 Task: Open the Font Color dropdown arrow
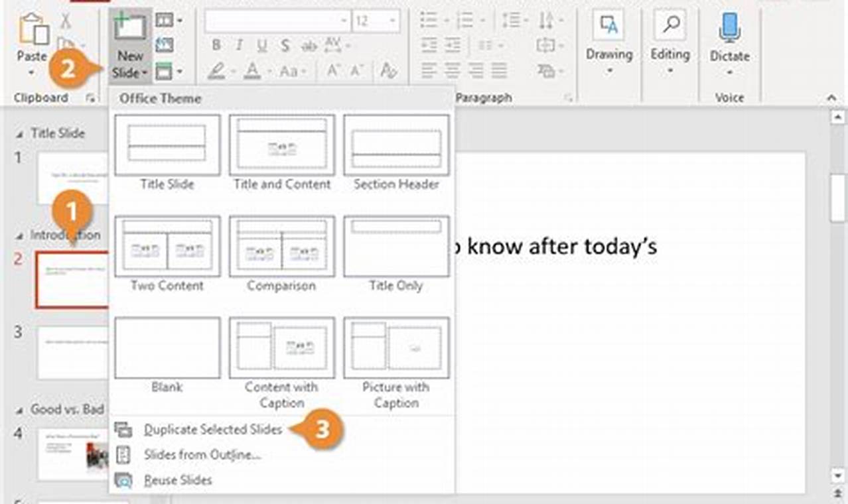pos(268,72)
